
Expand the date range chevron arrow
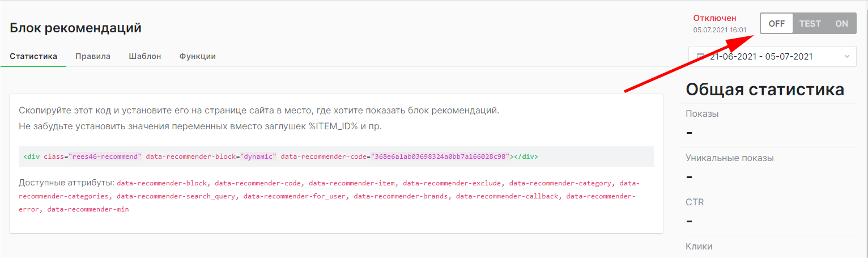coord(846,57)
